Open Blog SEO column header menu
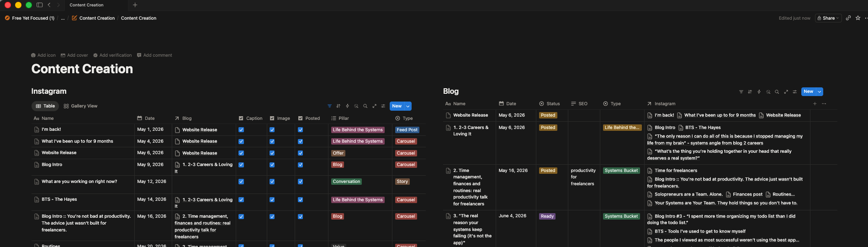This screenshot has width=868, height=247. click(579, 104)
